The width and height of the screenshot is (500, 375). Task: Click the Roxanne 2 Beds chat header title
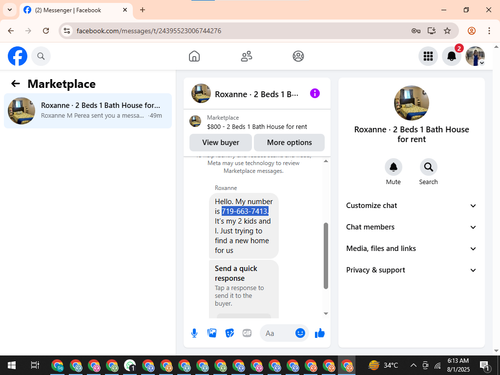click(256, 94)
